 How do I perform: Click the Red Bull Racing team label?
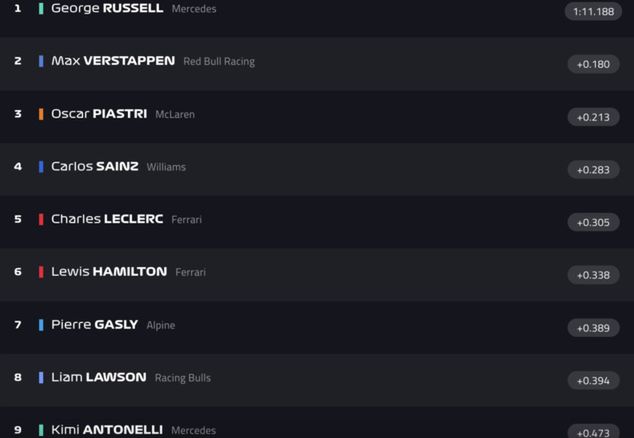tap(219, 62)
